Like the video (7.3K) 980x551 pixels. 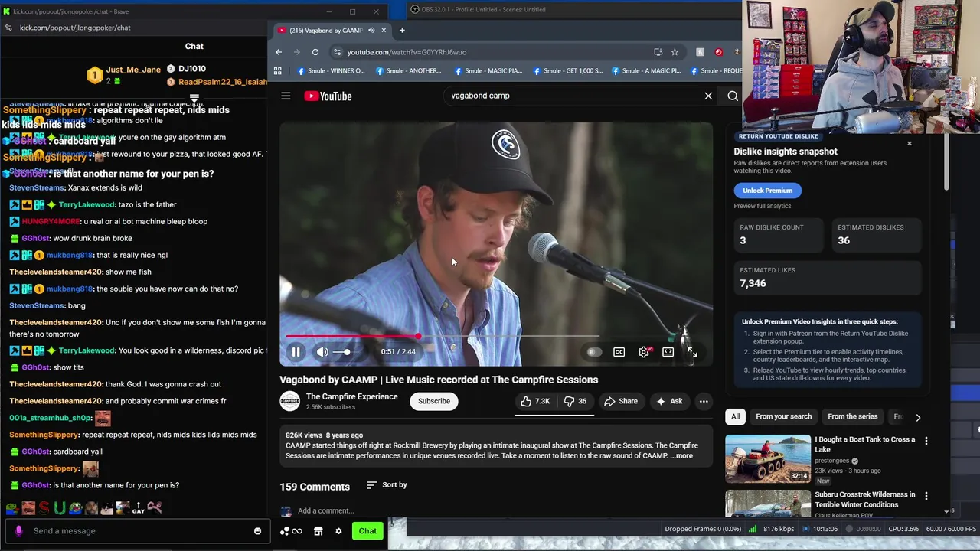pyautogui.click(x=536, y=401)
